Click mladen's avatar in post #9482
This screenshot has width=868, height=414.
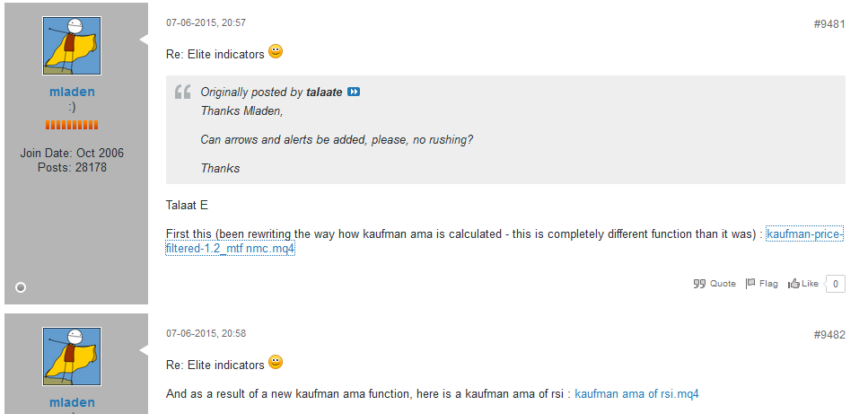72,357
